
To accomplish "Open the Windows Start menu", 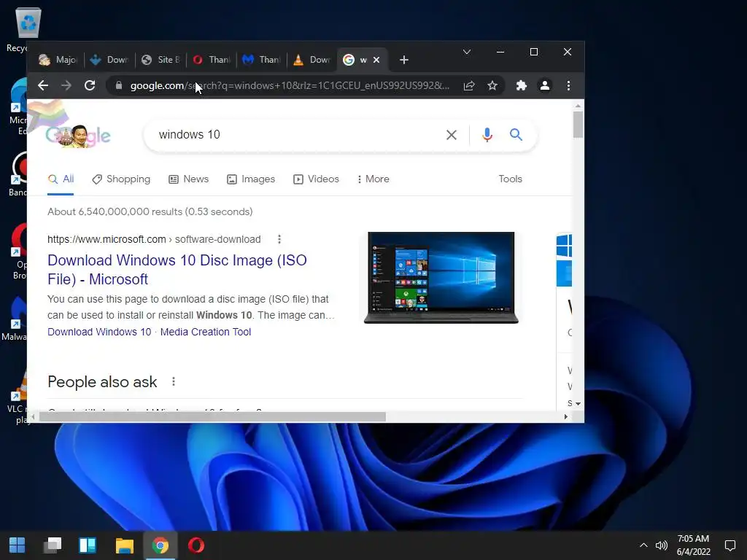I will (x=18, y=545).
